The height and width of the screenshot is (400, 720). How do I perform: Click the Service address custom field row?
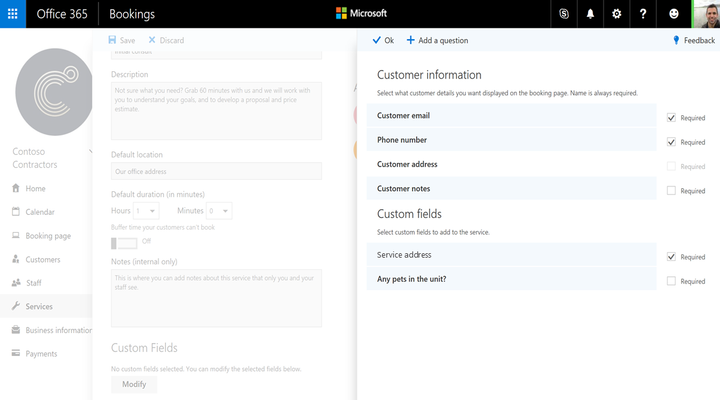click(x=512, y=255)
